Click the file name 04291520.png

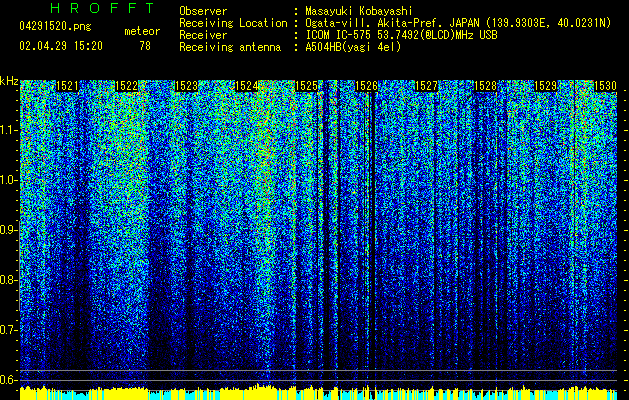click(55, 26)
